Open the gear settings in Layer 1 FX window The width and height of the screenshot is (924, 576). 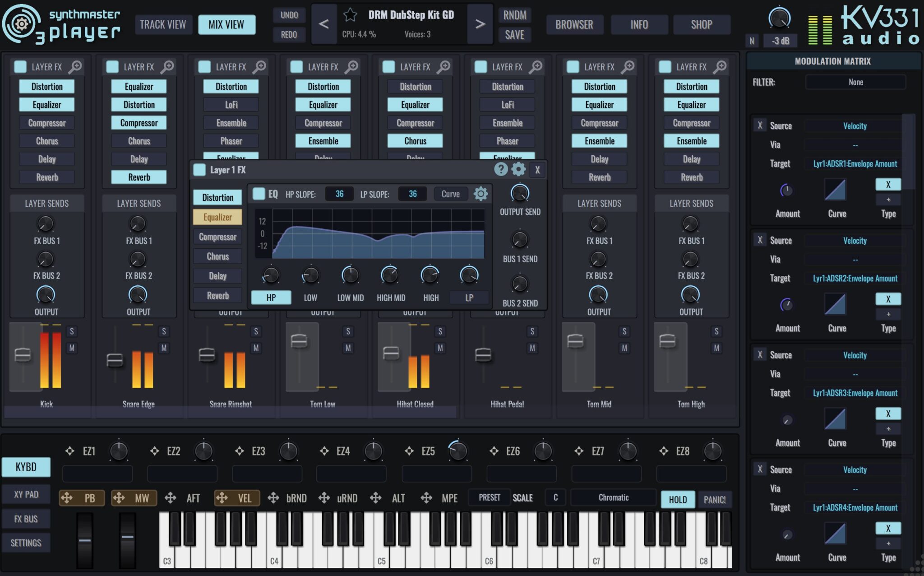point(519,170)
